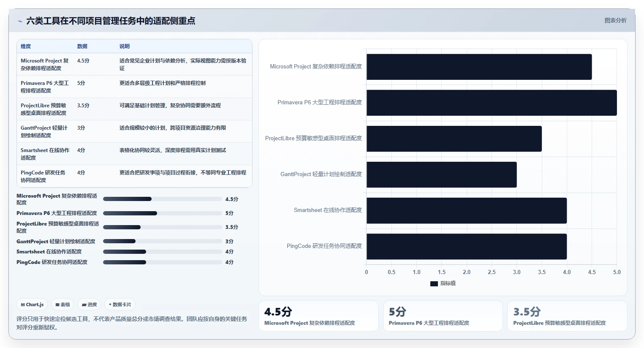
Task: Click the 更适合多层级工程计划 description
Action: pos(163,83)
